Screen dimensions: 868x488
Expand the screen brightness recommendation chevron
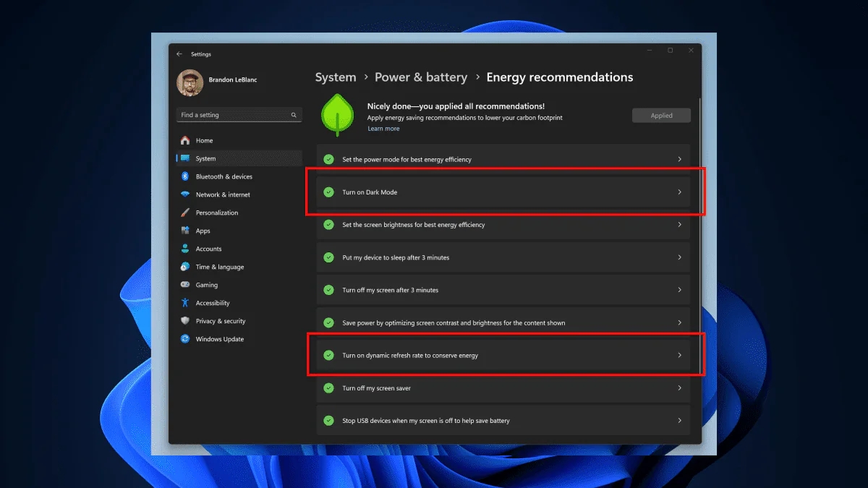679,225
